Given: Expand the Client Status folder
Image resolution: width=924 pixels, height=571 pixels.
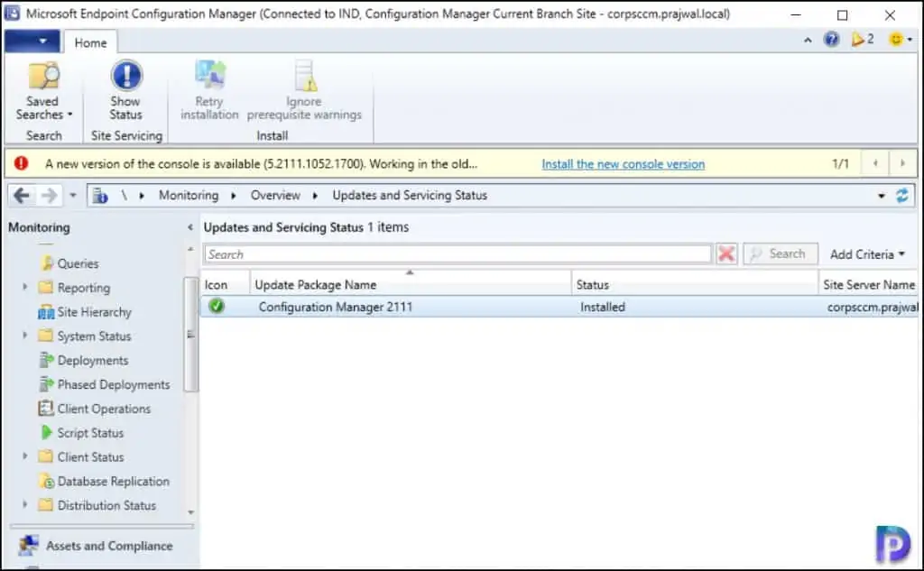Looking at the screenshot, I should [24, 456].
